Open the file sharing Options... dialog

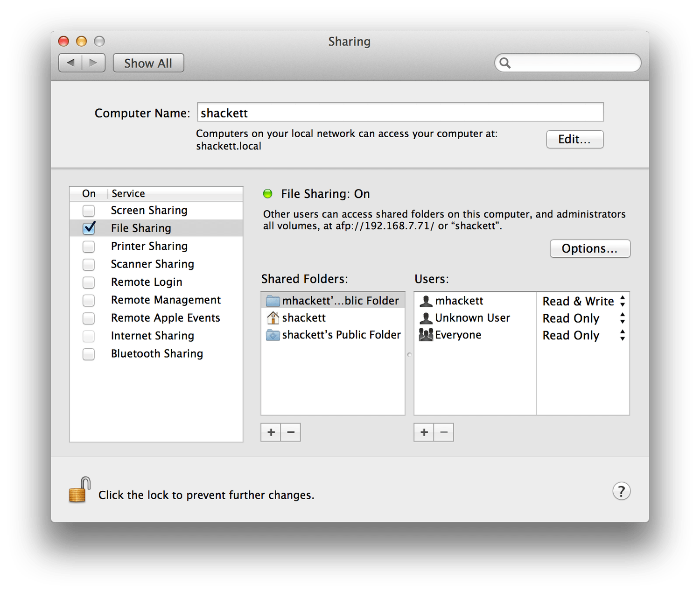pos(590,248)
